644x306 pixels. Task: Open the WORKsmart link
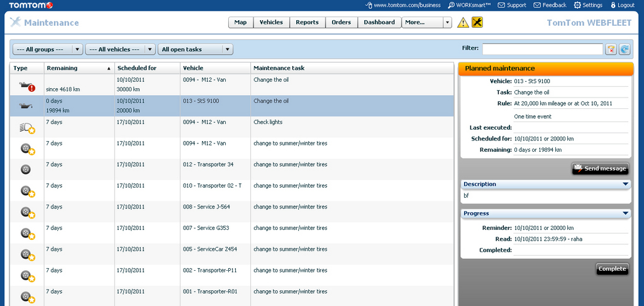tap(469, 5)
